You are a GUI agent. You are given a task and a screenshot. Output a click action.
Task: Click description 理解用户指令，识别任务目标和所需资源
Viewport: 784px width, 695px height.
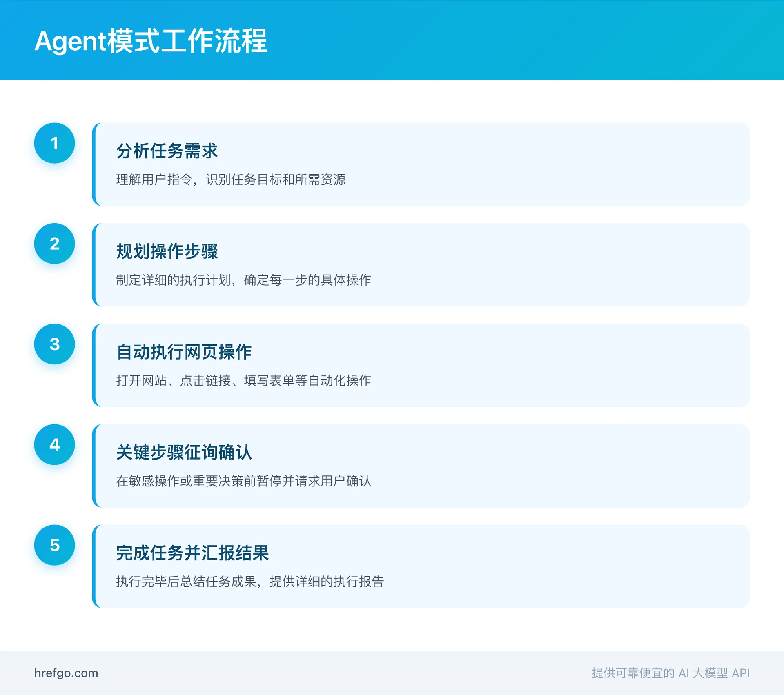click(x=231, y=180)
